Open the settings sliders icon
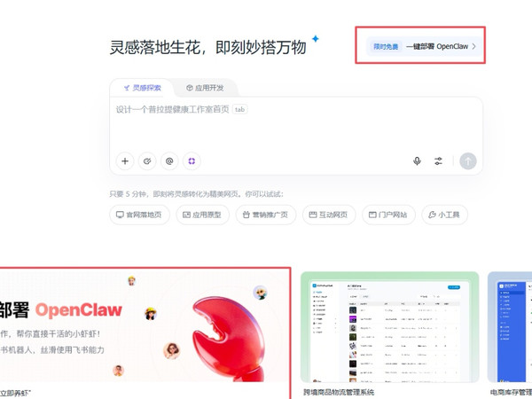This screenshot has height=399, width=532. [x=438, y=160]
